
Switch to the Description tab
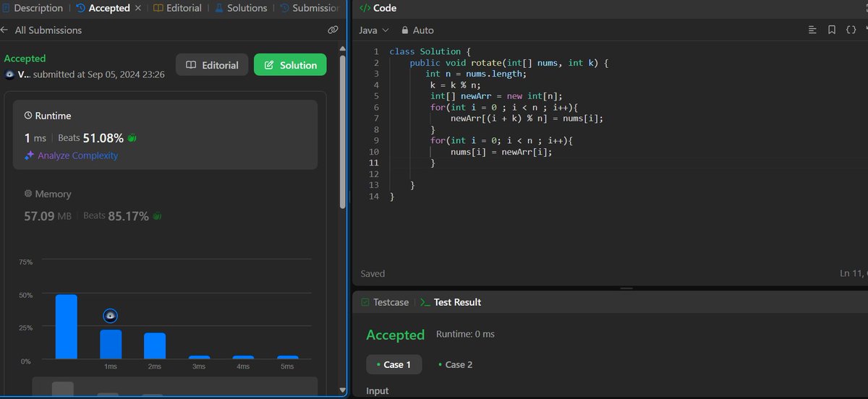[x=33, y=8]
